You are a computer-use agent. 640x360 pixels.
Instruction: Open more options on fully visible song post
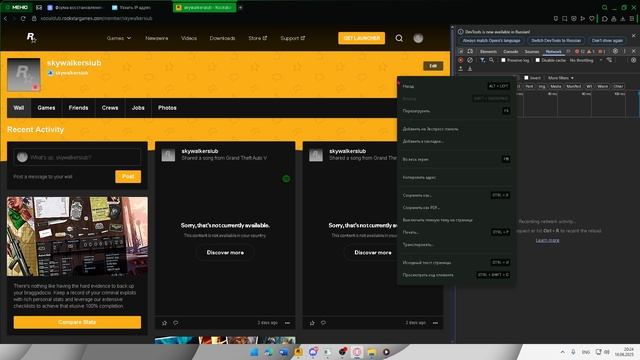coord(287,323)
